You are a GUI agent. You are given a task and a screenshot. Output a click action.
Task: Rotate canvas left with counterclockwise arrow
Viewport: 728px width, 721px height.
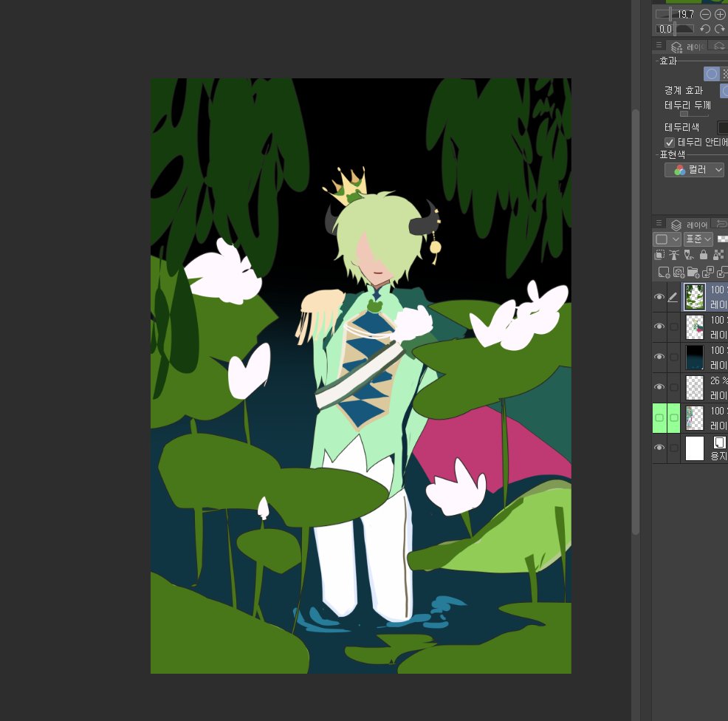click(705, 29)
